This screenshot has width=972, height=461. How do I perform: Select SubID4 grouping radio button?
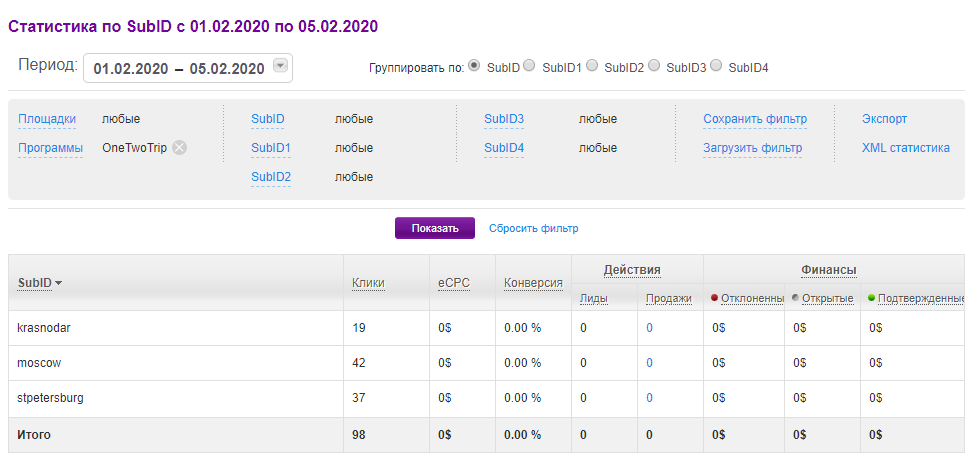[x=716, y=66]
